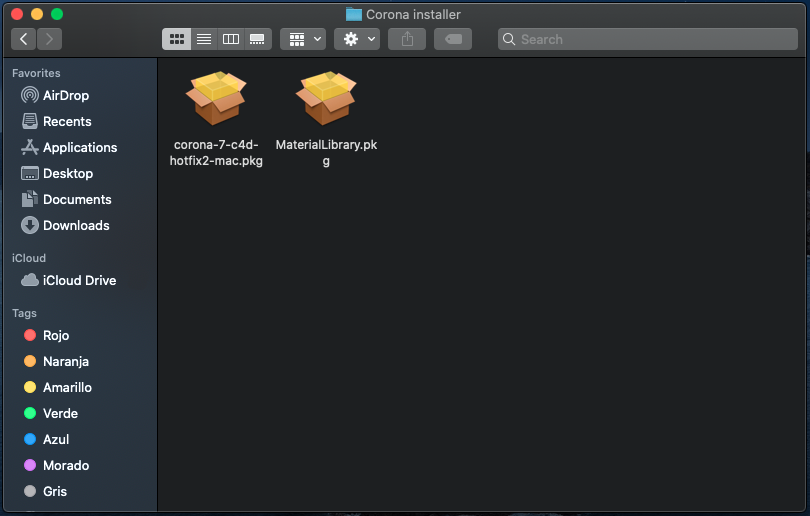Click the magnifying glass search icon

(509, 39)
